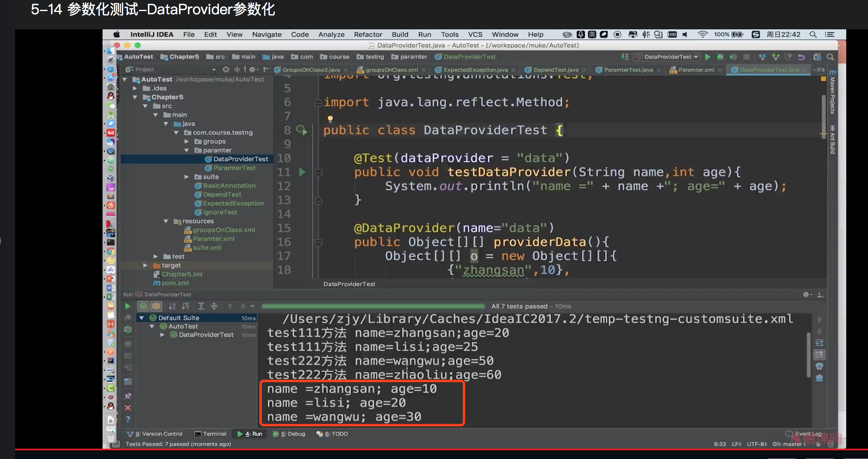The height and width of the screenshot is (459, 868).
Task: Click scroll-from-source target icon in Project panel
Action: [x=226, y=69]
